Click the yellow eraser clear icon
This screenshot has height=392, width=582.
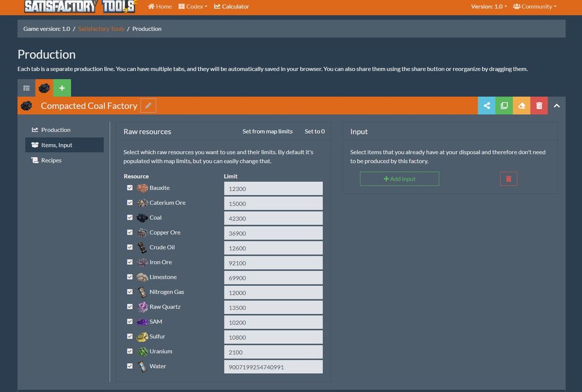tap(522, 106)
